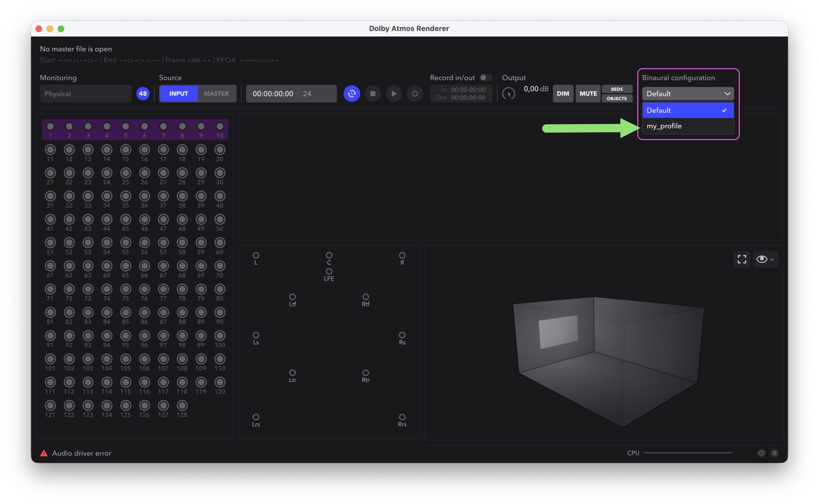Click the reset icon near CPU meter
This screenshot has height=504, width=819.
[761, 453]
